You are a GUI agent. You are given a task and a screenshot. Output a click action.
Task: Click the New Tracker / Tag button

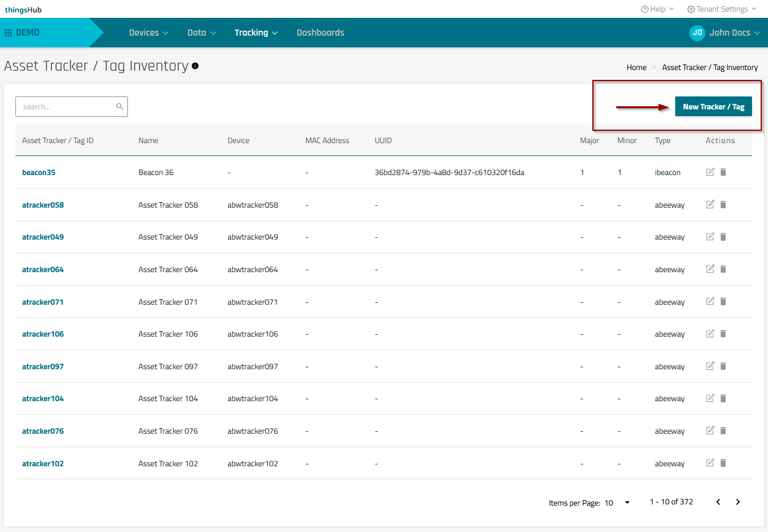[713, 106]
